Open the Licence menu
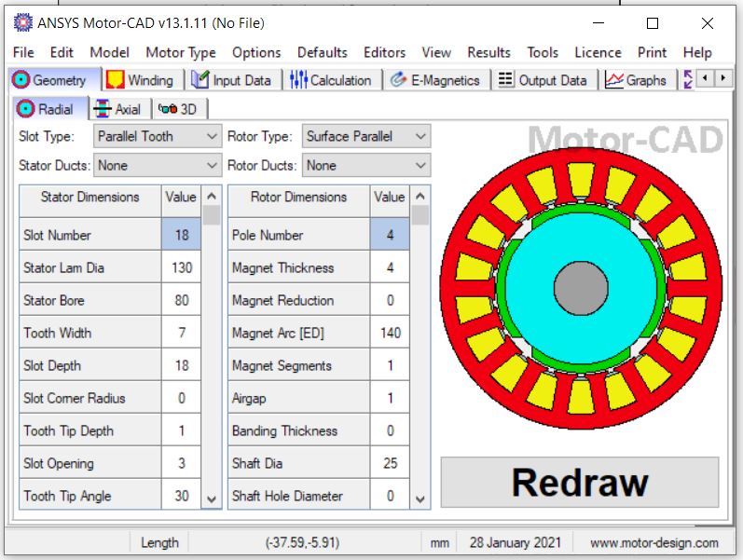The height and width of the screenshot is (560, 743). [x=598, y=52]
